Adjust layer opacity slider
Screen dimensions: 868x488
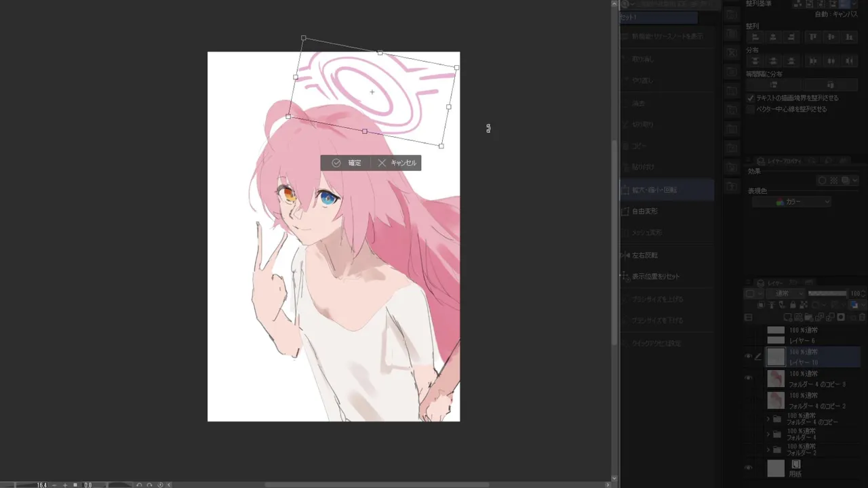coord(827,293)
